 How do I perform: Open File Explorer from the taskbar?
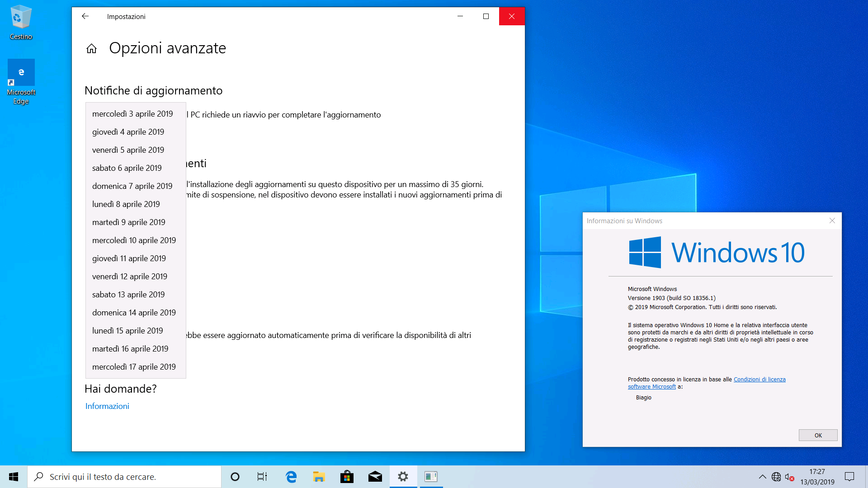pyautogui.click(x=319, y=477)
